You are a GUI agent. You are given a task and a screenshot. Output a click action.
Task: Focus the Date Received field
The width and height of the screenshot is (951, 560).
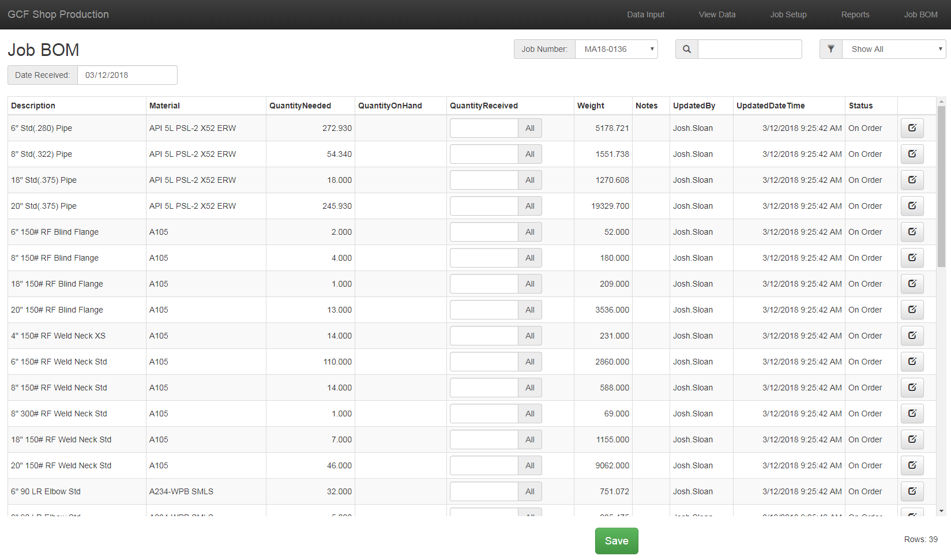pyautogui.click(x=127, y=75)
